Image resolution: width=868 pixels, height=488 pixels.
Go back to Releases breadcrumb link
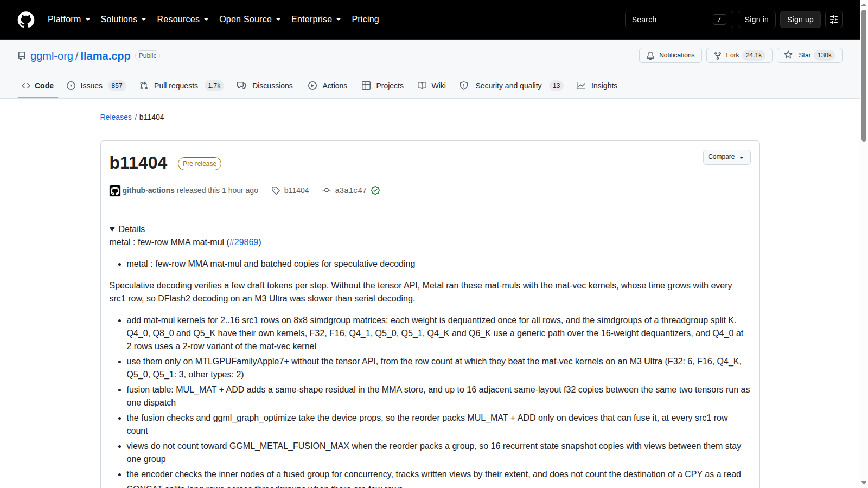116,117
